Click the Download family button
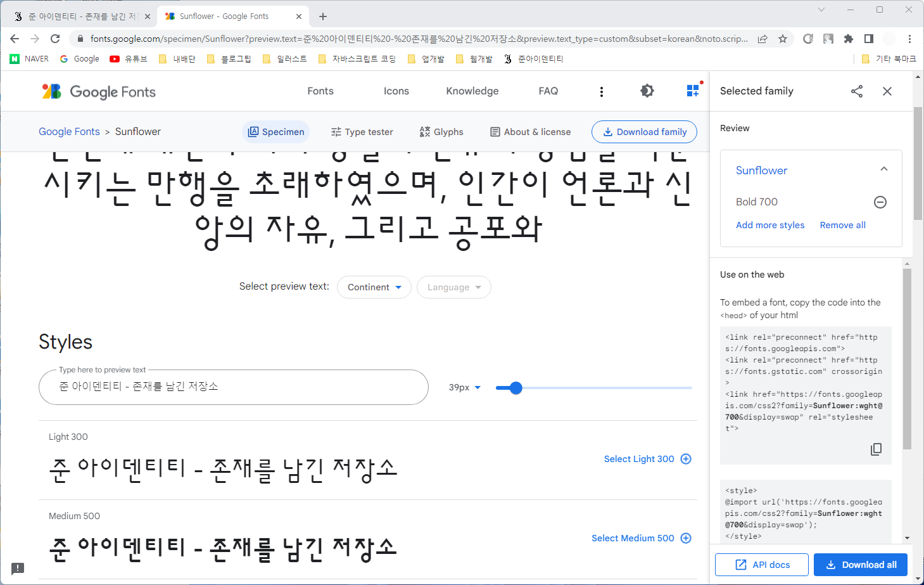Screen dimensions: 924x585 pos(644,132)
